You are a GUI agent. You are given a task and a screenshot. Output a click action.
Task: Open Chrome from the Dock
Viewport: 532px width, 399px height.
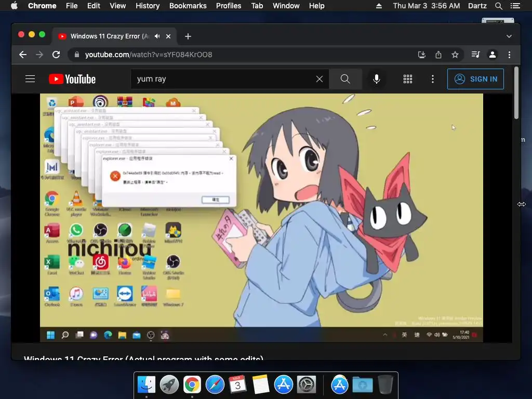192,385
